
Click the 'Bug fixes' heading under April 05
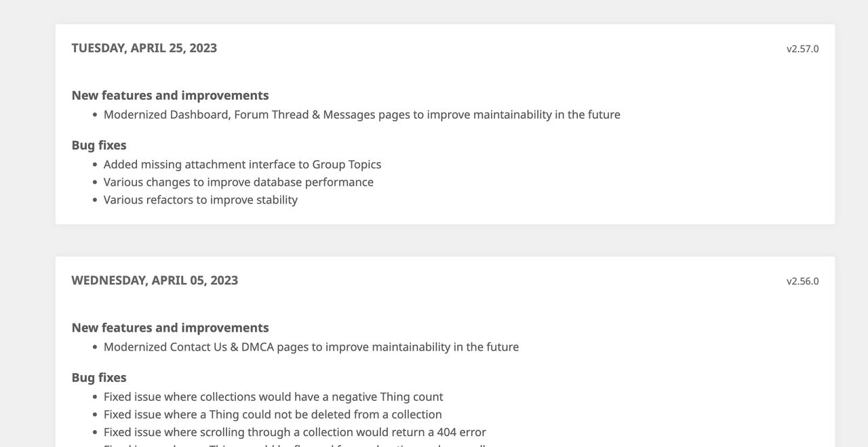point(99,378)
